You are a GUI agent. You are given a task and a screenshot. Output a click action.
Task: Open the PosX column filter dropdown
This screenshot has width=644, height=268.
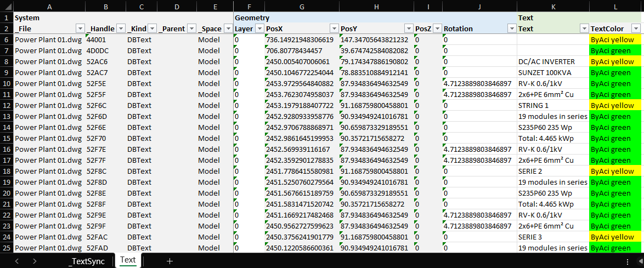click(334, 28)
